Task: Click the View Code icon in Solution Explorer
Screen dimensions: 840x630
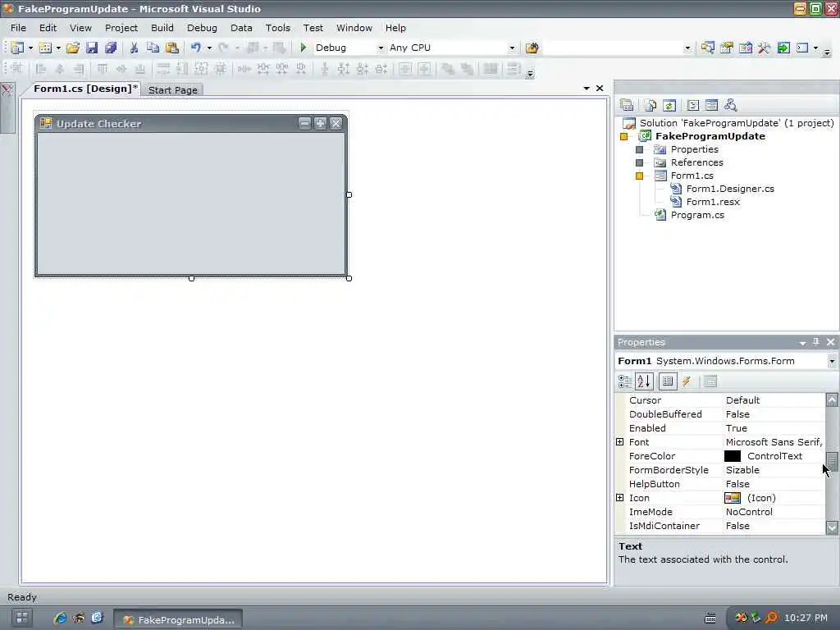Action: click(x=692, y=105)
